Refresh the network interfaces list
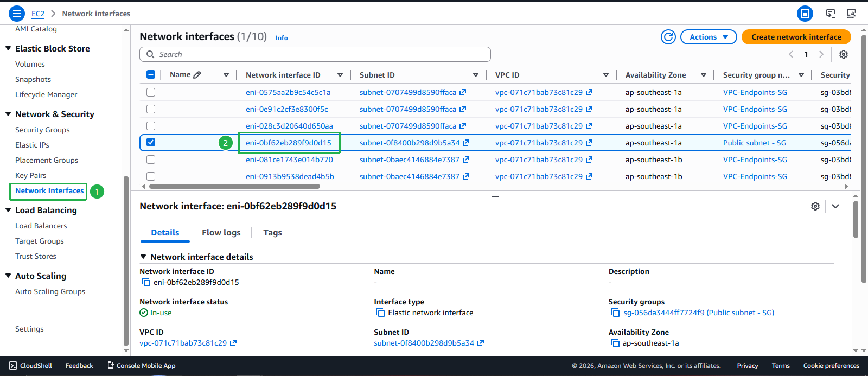The height and width of the screenshot is (376, 868). click(668, 37)
